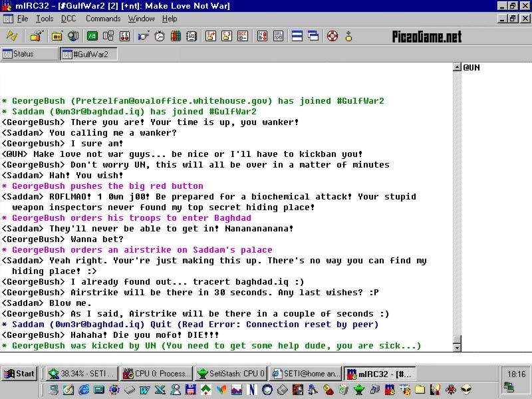Switch to SETI@home Internet Explorer taskbar button
The image size is (532, 399).
(305, 374)
